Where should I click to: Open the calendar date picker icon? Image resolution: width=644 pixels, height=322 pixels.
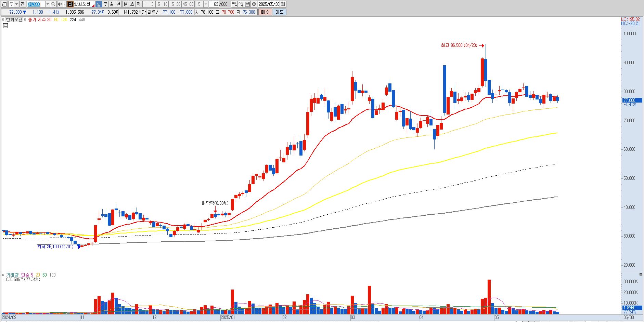283,4
